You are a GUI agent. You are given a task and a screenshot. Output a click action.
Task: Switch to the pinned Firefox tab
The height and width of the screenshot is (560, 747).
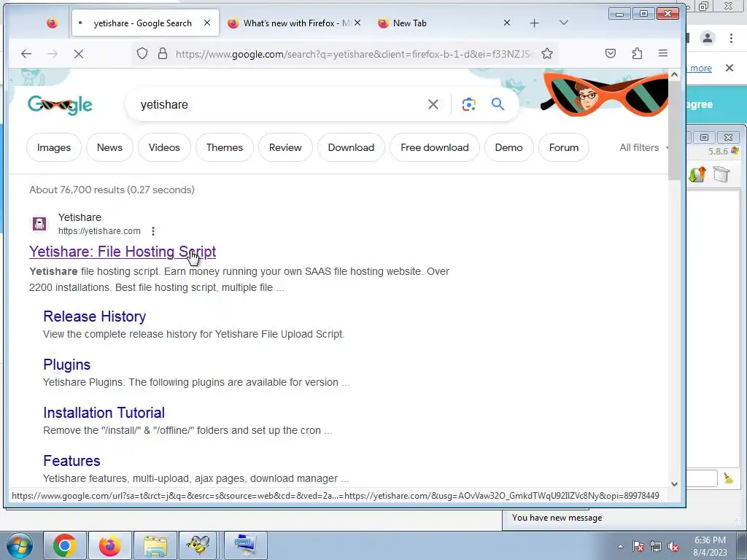pyautogui.click(x=52, y=23)
